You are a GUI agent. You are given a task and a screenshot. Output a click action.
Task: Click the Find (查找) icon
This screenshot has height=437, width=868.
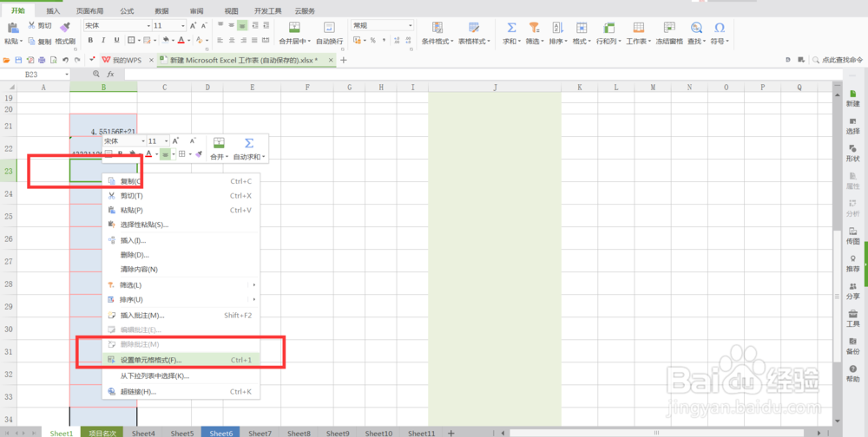[x=696, y=28]
